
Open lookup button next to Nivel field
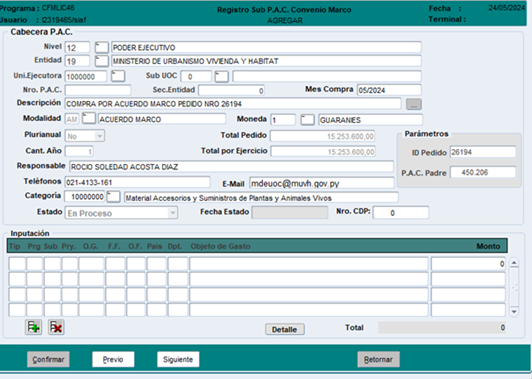click(101, 48)
